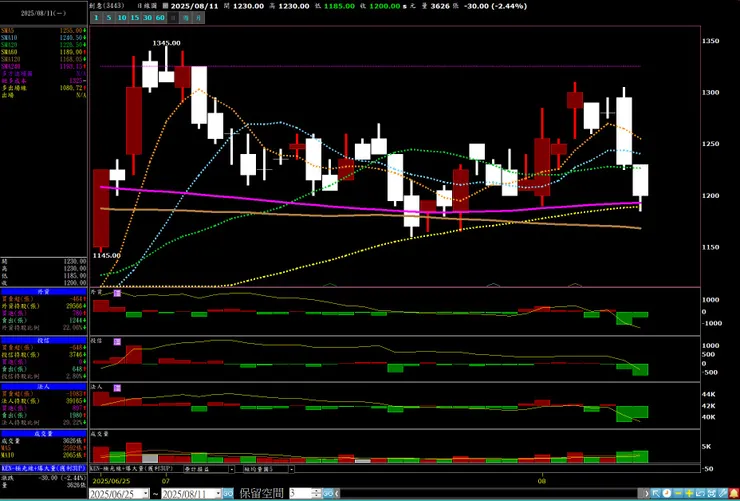This screenshot has height=501, width=740.
Task: Click the 1145.00 low price label
Action: [x=106, y=255]
